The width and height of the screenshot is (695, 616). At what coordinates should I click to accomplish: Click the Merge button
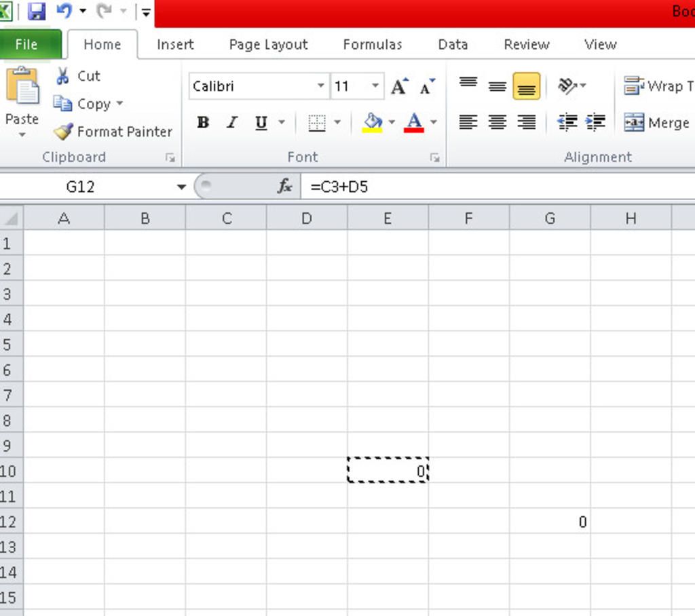658,122
